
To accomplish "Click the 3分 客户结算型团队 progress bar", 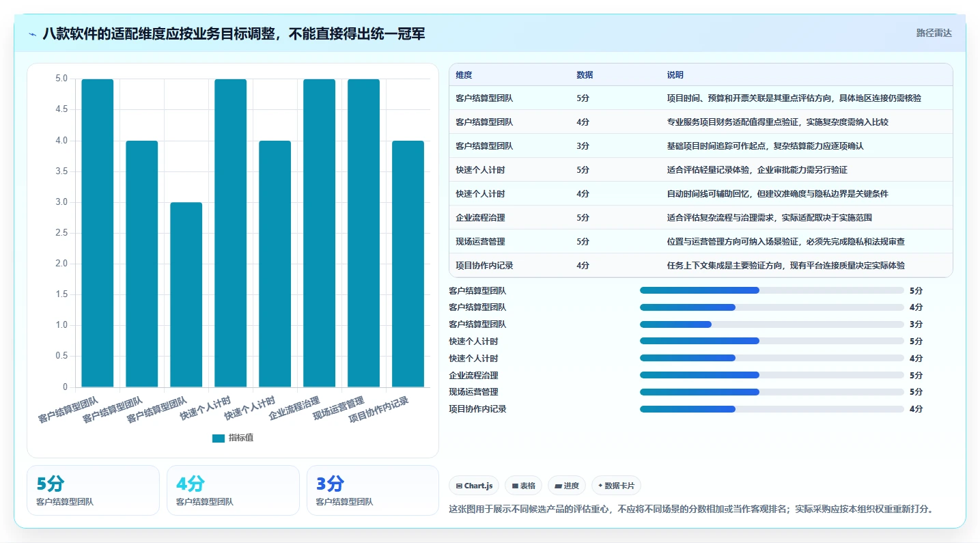I will tap(772, 324).
